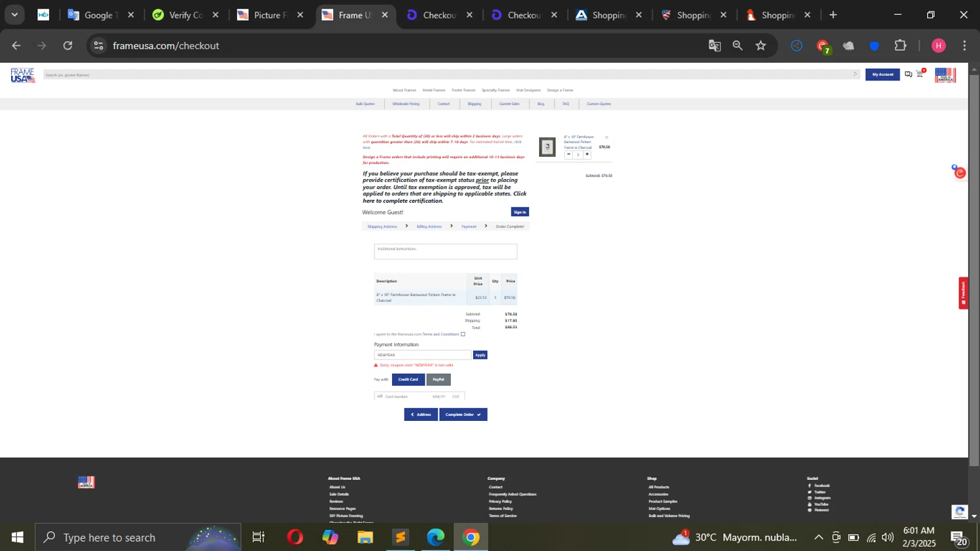
Task: Increase item quantity with plus button
Action: point(587,154)
